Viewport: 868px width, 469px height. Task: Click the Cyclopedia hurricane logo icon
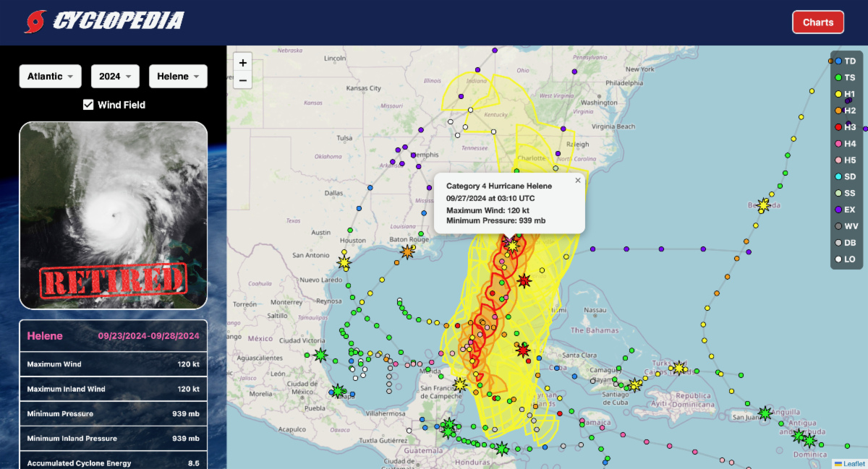pos(35,22)
